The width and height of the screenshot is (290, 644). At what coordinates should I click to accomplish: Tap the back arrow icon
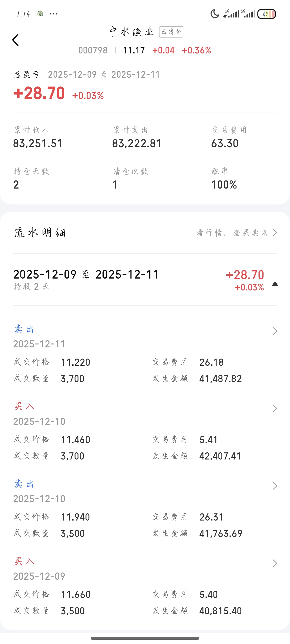click(15, 40)
